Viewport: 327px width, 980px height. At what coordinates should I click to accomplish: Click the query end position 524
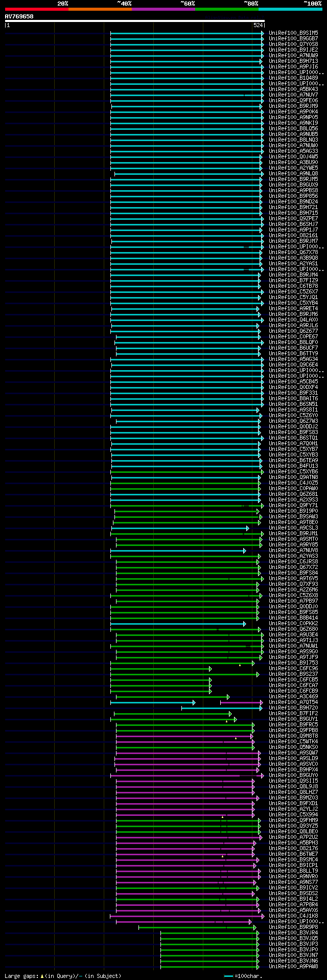click(258, 25)
